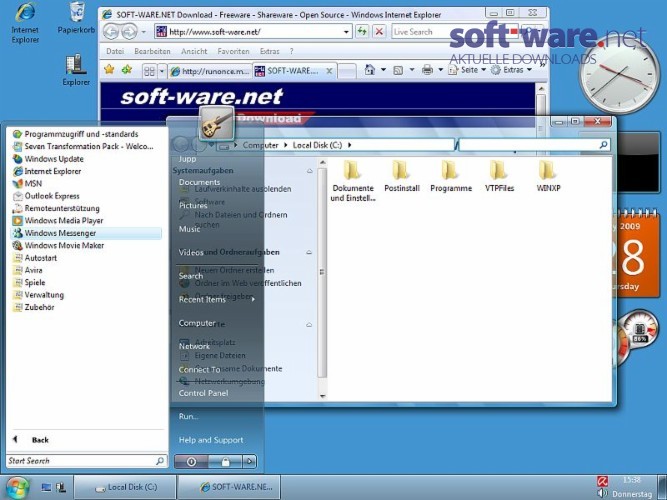Collapse the Systemaufgaben section

coord(310,171)
